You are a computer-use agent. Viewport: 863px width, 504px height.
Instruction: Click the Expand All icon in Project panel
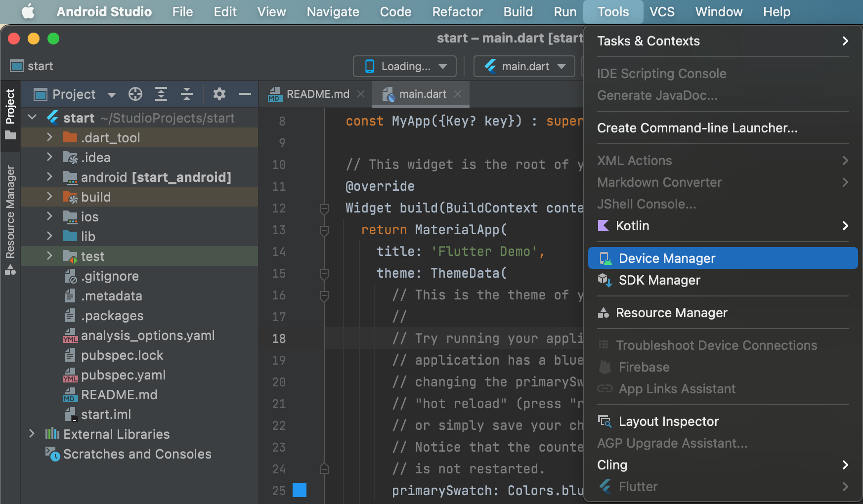(161, 94)
